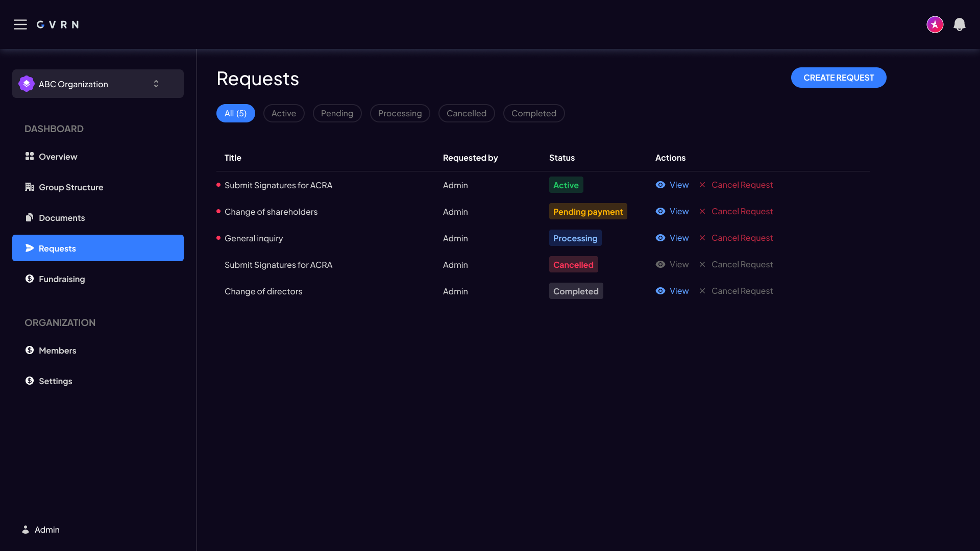The width and height of the screenshot is (980, 551).
Task: Click the Overview grid icon
Action: (30, 156)
